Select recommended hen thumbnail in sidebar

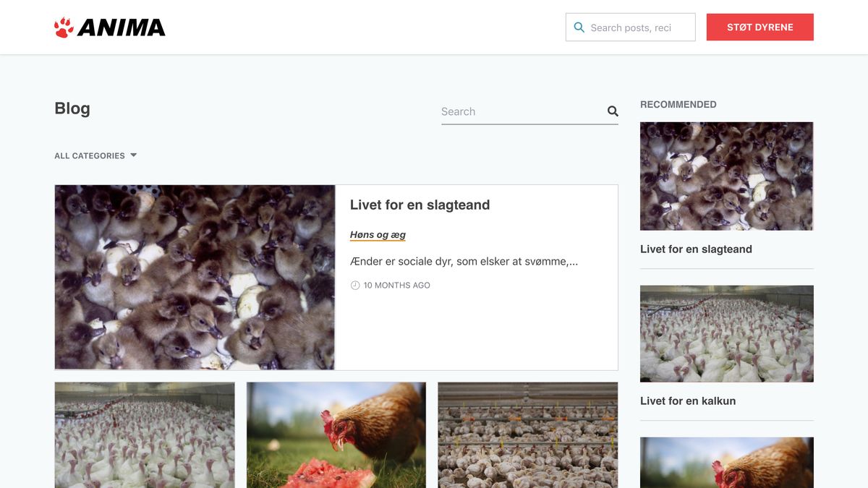click(x=726, y=463)
